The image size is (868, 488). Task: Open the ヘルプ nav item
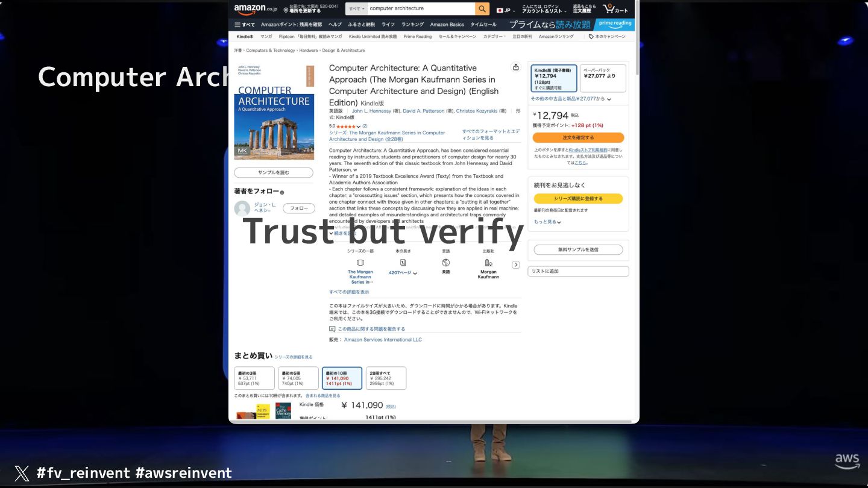pos(335,25)
